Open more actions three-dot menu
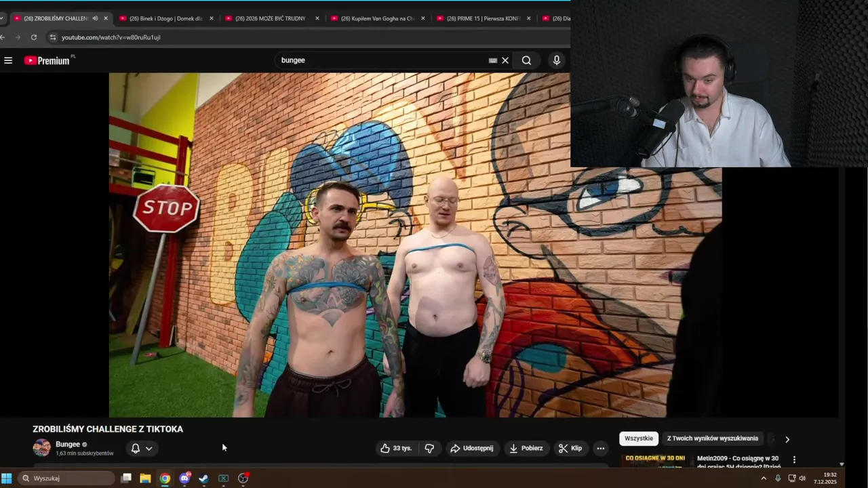Screen dimensions: 868x488 click(x=600, y=448)
